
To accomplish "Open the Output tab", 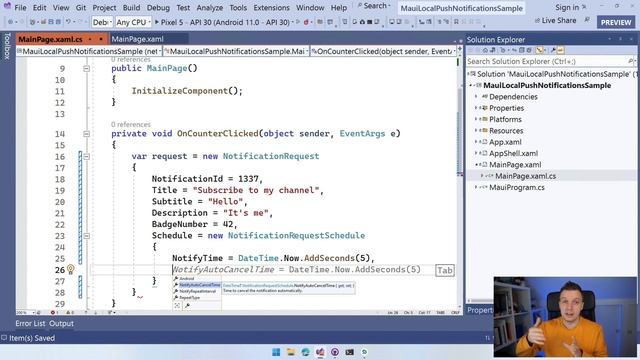I will 62,324.
